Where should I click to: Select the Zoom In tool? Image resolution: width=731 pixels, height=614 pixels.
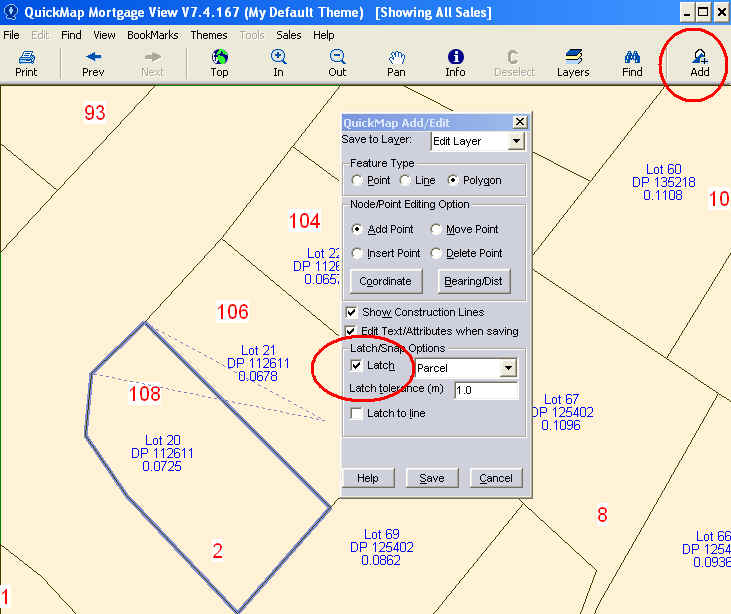(x=278, y=58)
